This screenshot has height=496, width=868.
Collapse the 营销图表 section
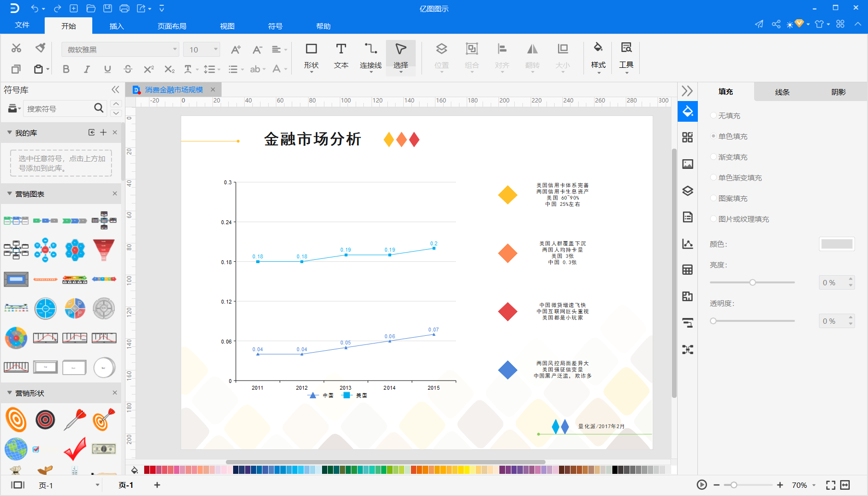coord(9,194)
